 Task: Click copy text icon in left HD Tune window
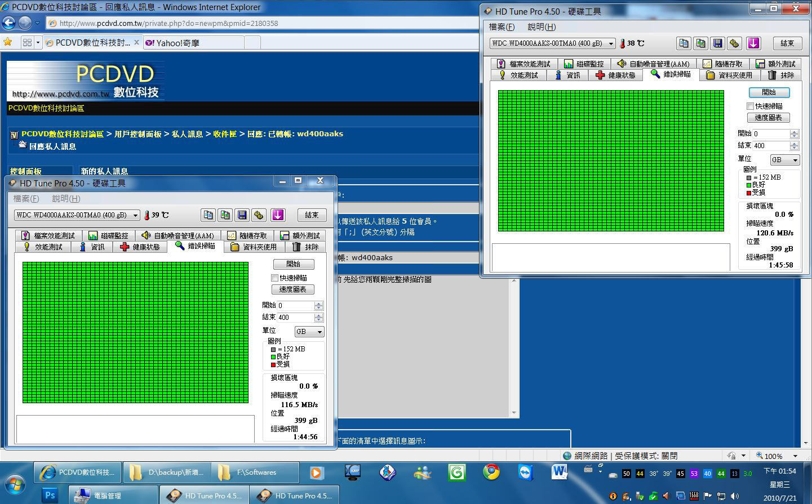[208, 215]
